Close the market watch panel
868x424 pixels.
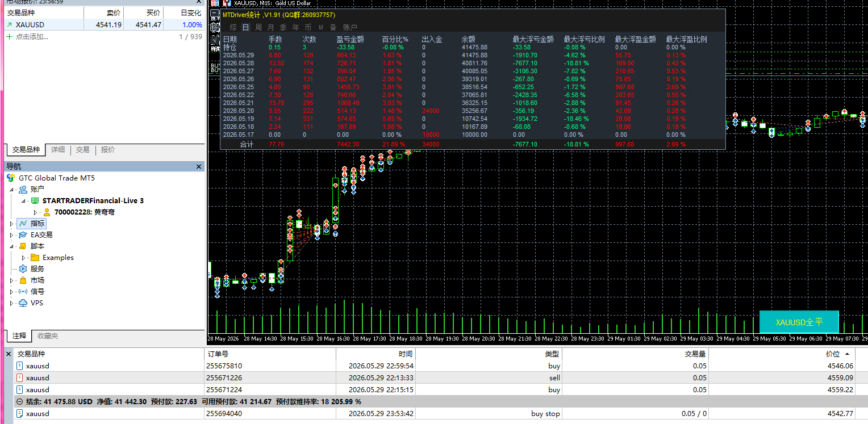199,2
